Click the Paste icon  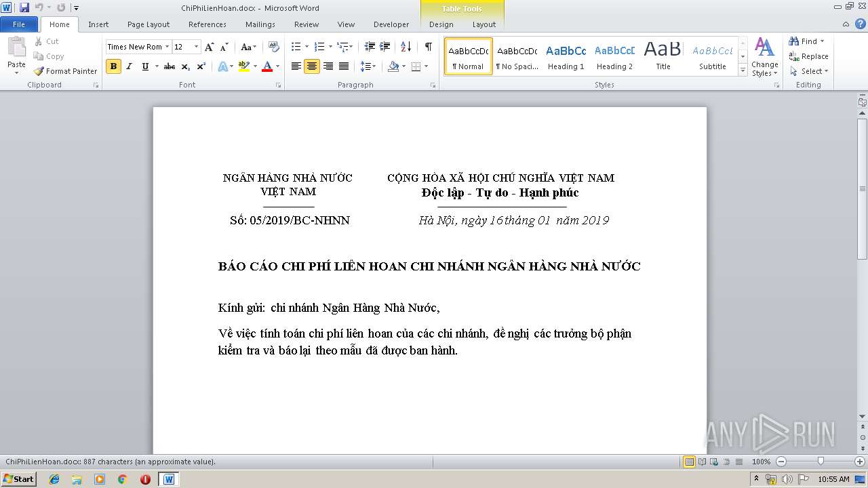(16, 48)
